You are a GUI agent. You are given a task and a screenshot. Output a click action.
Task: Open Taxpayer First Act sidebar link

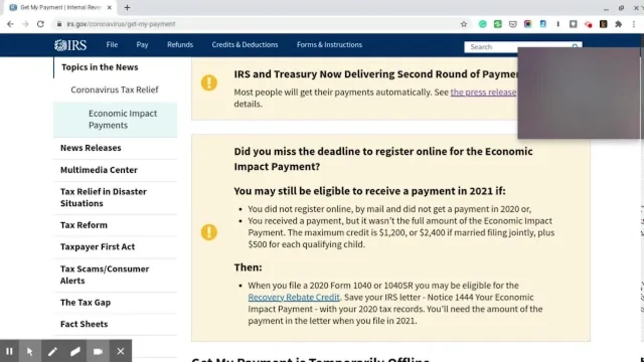click(x=98, y=247)
